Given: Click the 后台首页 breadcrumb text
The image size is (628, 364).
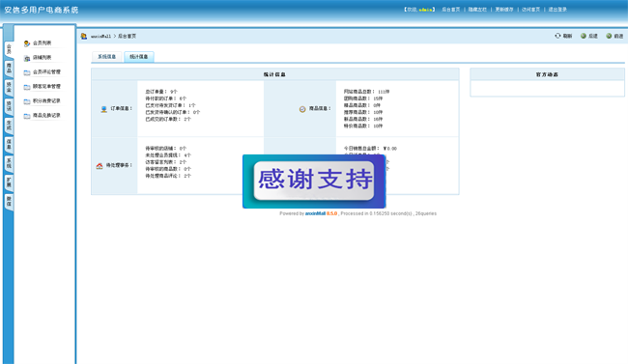Looking at the screenshot, I should pos(127,36).
